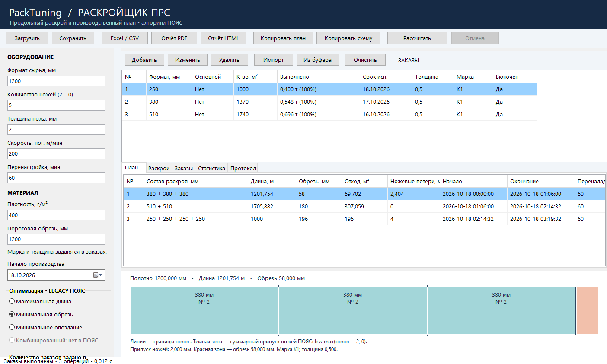Click the Загрузить button

pyautogui.click(x=27, y=38)
